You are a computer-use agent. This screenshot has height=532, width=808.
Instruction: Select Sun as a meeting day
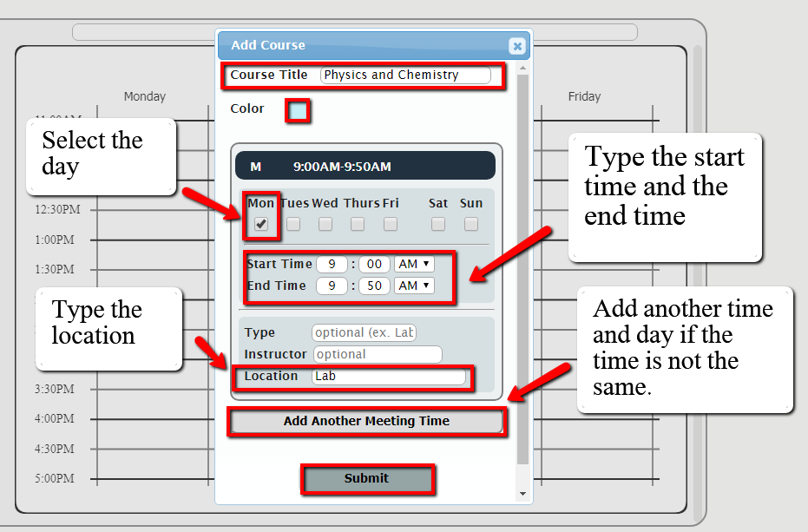[470, 224]
